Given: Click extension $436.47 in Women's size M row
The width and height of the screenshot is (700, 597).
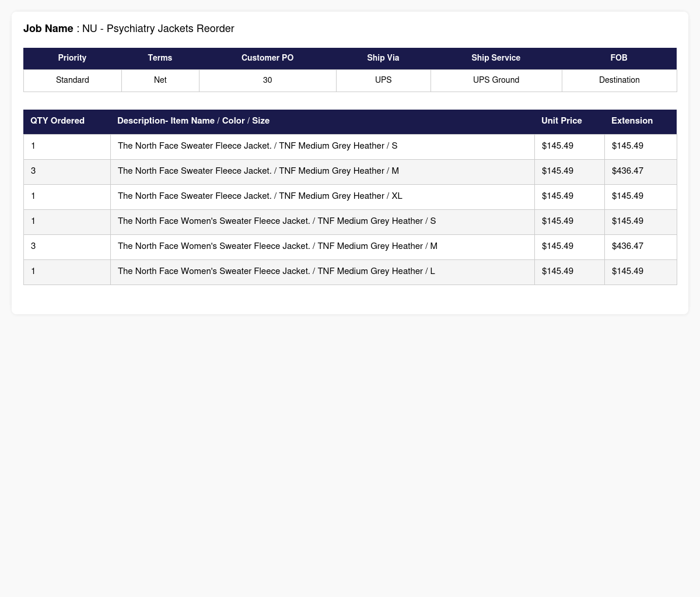Looking at the screenshot, I should click(640, 247).
